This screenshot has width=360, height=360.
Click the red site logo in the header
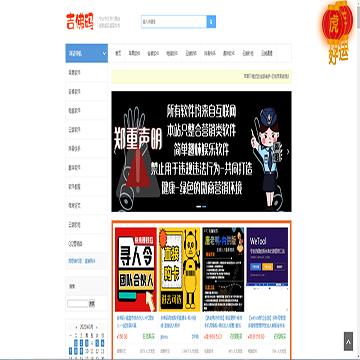(80, 22)
